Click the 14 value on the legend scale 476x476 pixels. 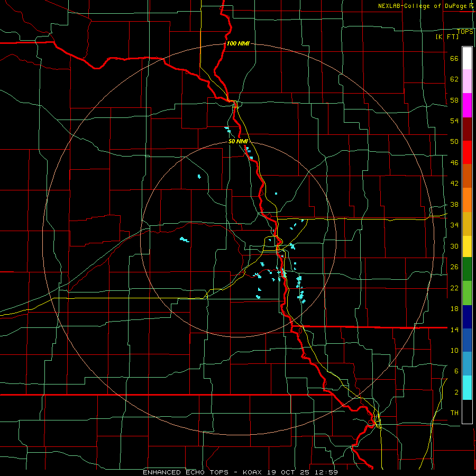[454, 329]
